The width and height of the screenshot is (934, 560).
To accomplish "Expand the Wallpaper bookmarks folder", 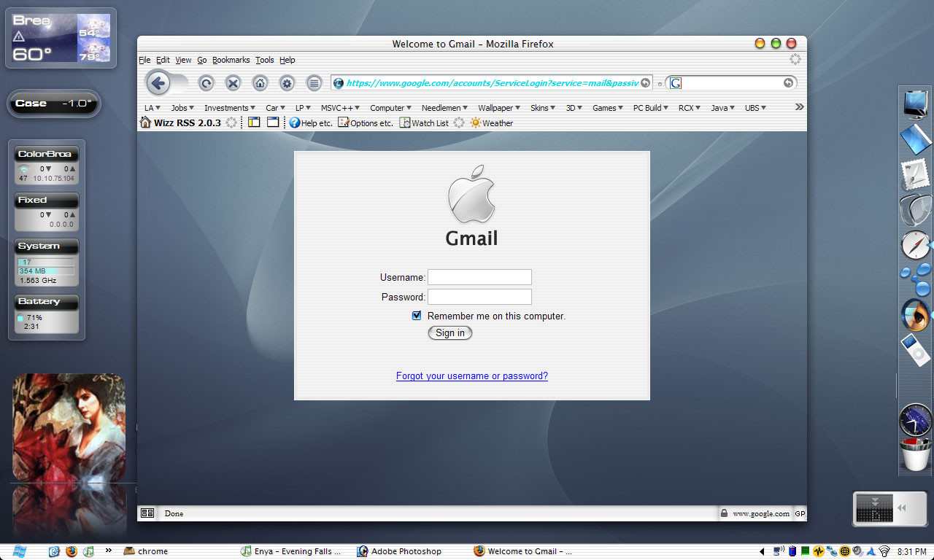I will pos(499,108).
